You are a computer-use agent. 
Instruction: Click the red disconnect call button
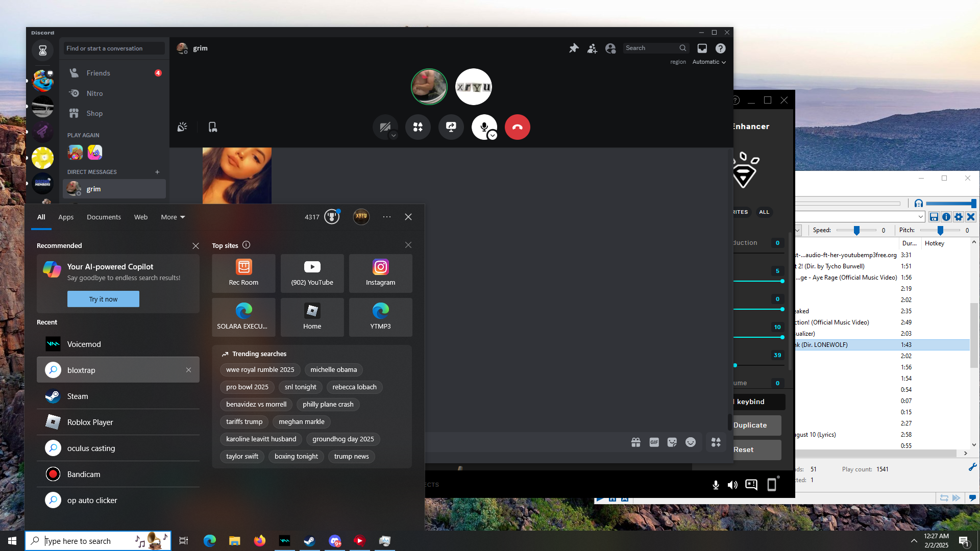pyautogui.click(x=517, y=127)
